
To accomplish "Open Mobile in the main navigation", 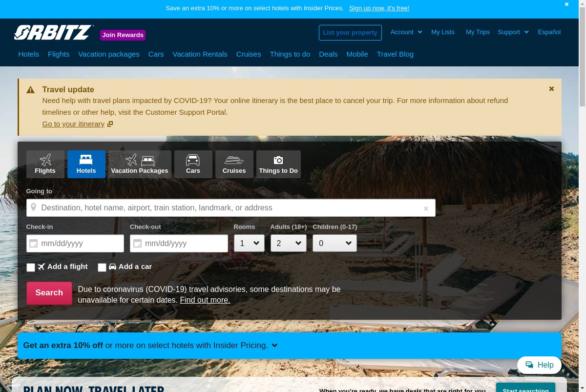I will (357, 54).
